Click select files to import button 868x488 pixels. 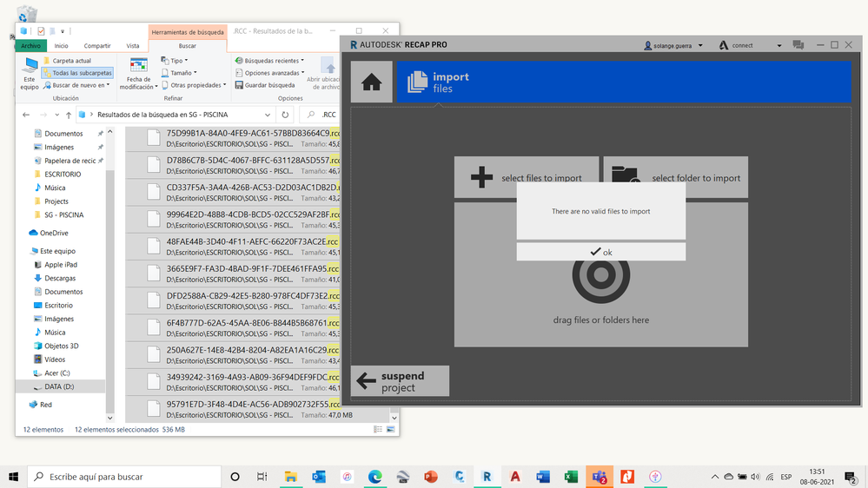click(527, 177)
